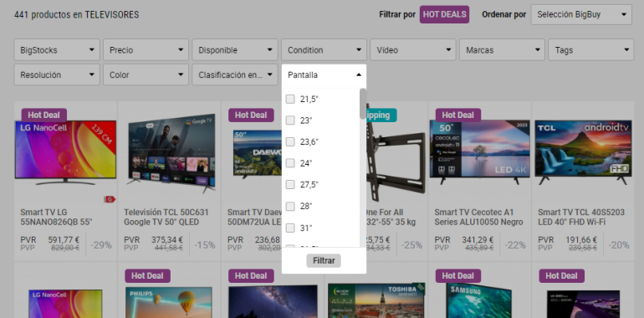Filter by HOT DEALS

tap(444, 15)
